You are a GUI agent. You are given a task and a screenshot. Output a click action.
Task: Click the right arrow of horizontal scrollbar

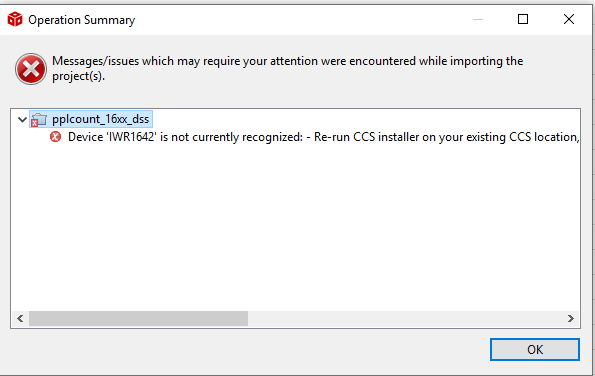(x=571, y=318)
